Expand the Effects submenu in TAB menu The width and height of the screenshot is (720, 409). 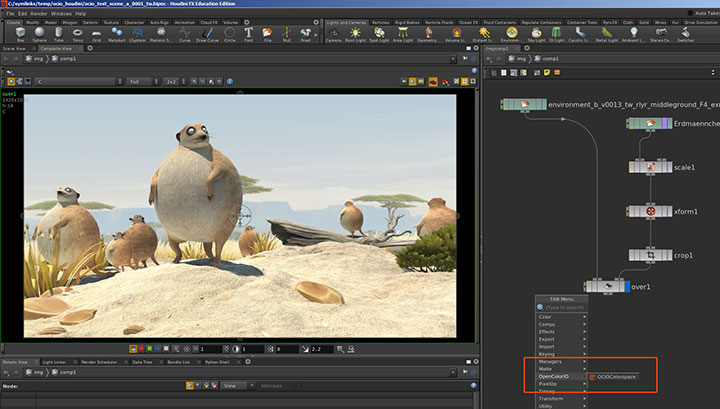[562, 331]
